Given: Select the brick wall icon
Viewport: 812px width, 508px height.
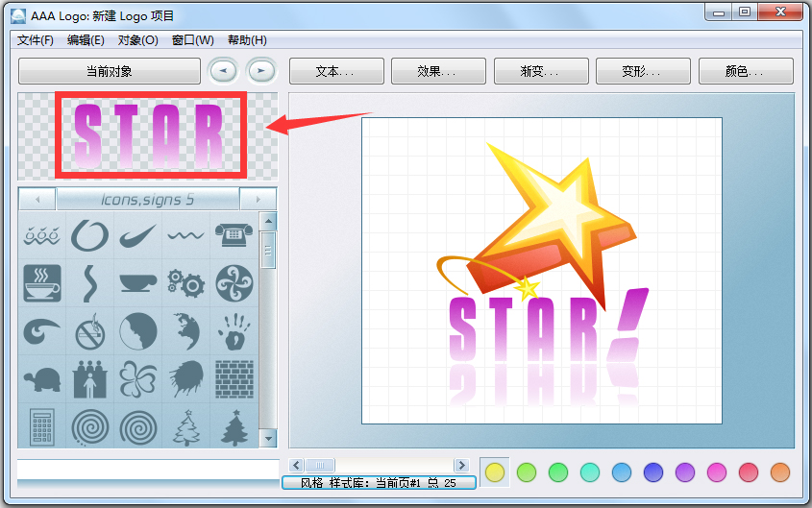Looking at the screenshot, I should tap(234, 379).
